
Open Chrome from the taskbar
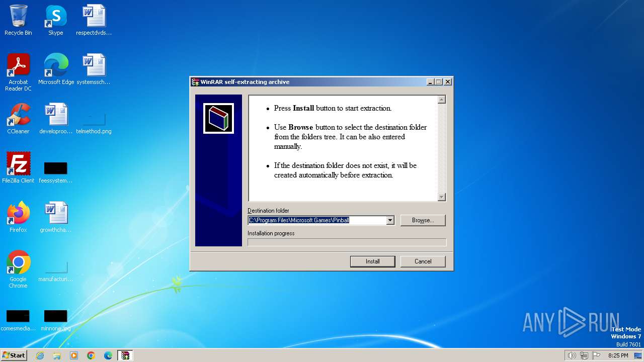(x=91, y=355)
